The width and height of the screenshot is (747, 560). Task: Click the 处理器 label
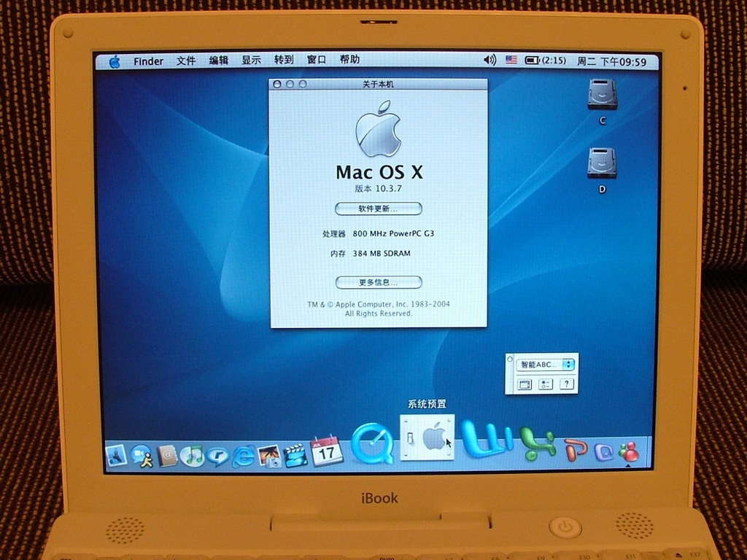point(334,234)
